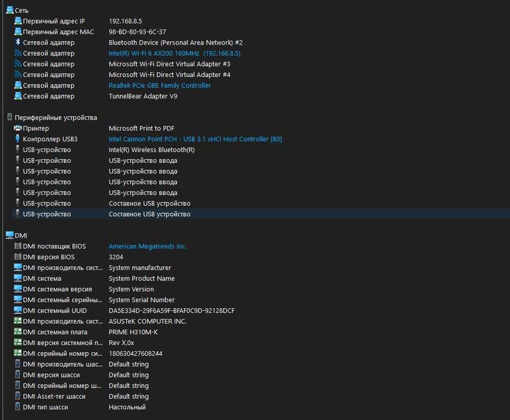Select the Intel(R) Wireless Bluetooth(R) value
This screenshot has width=510, height=420.
pos(152,150)
